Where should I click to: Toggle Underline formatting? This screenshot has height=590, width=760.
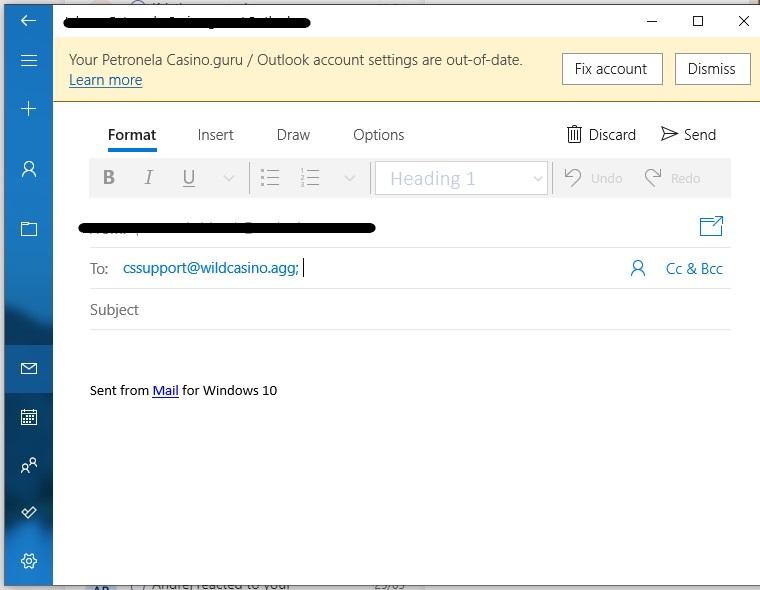188,178
